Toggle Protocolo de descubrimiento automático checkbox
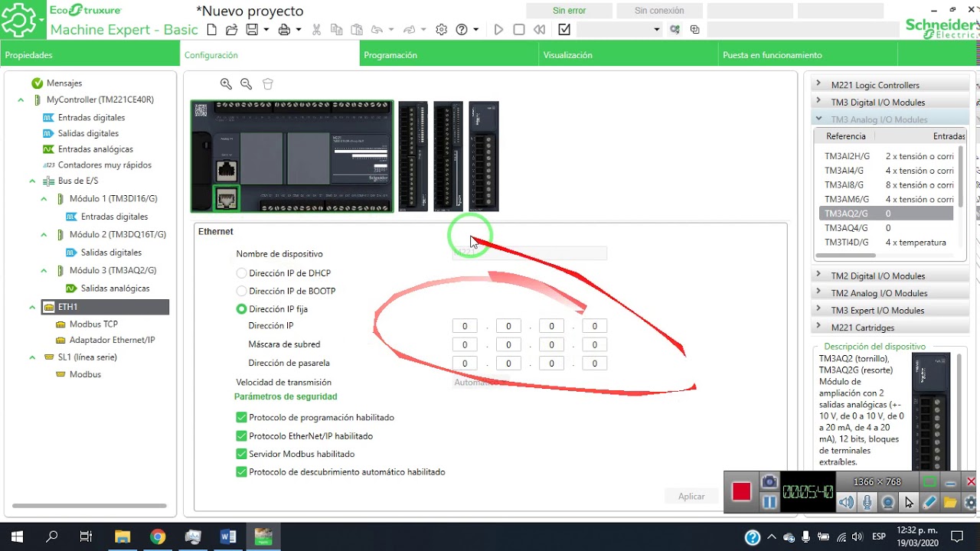Screen dimensions: 980x551 tap(242, 472)
